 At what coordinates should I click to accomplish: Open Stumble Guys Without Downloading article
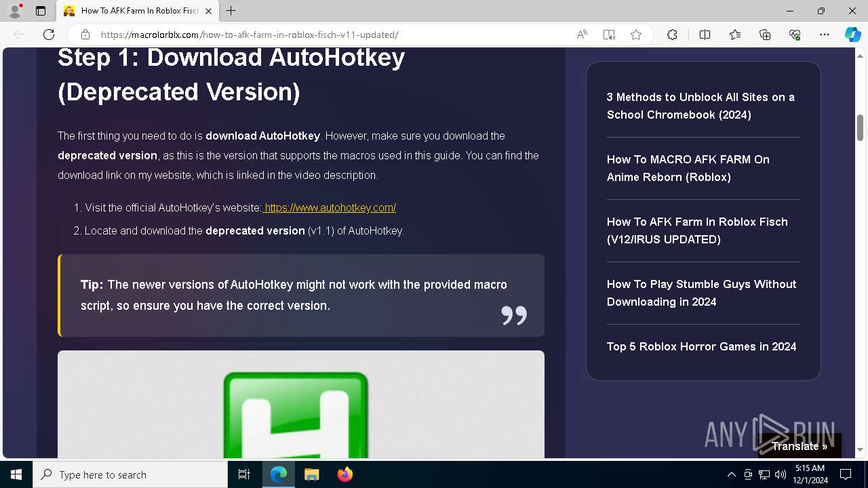pyautogui.click(x=701, y=293)
